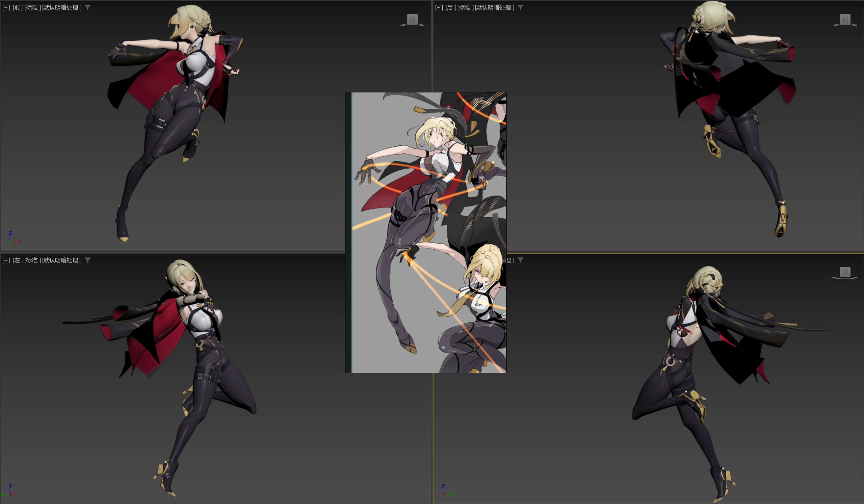Open the [标准] menu in the 前 viewport
Viewport: 864px width, 504px height.
(x=32, y=7)
